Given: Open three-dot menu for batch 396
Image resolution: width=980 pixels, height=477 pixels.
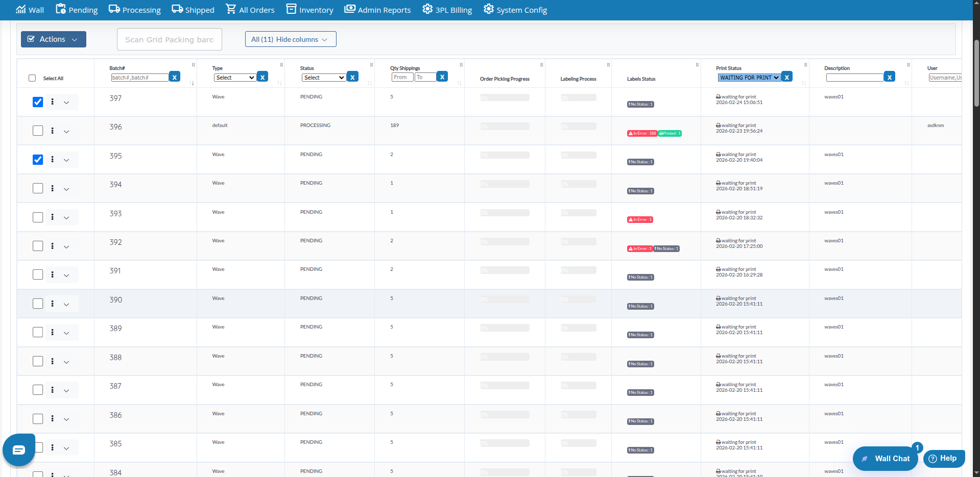Looking at the screenshot, I should pyautogui.click(x=53, y=131).
